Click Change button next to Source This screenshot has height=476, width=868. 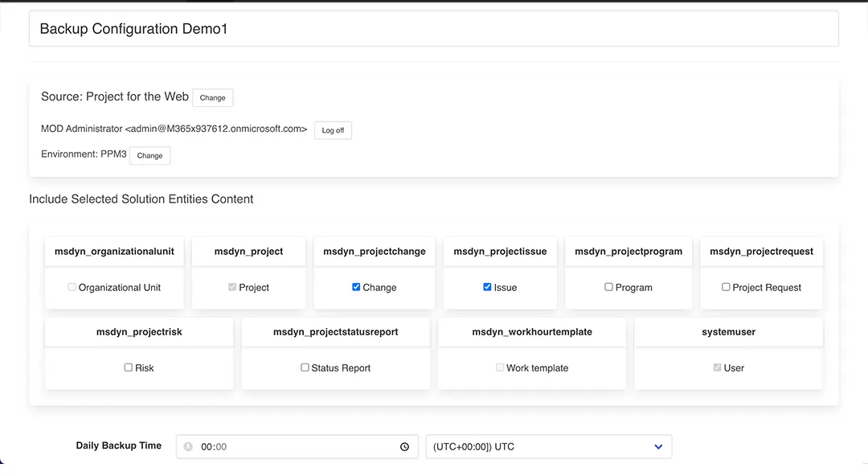212,98
